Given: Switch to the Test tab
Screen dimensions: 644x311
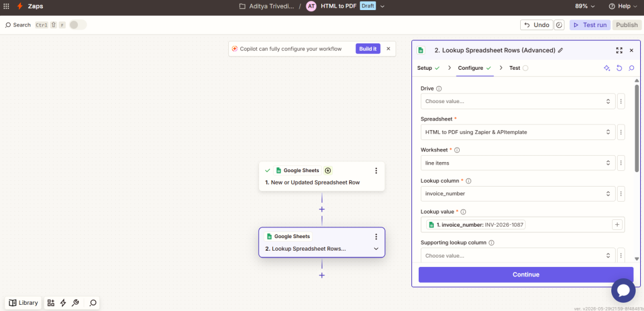Looking at the screenshot, I should [x=519, y=68].
